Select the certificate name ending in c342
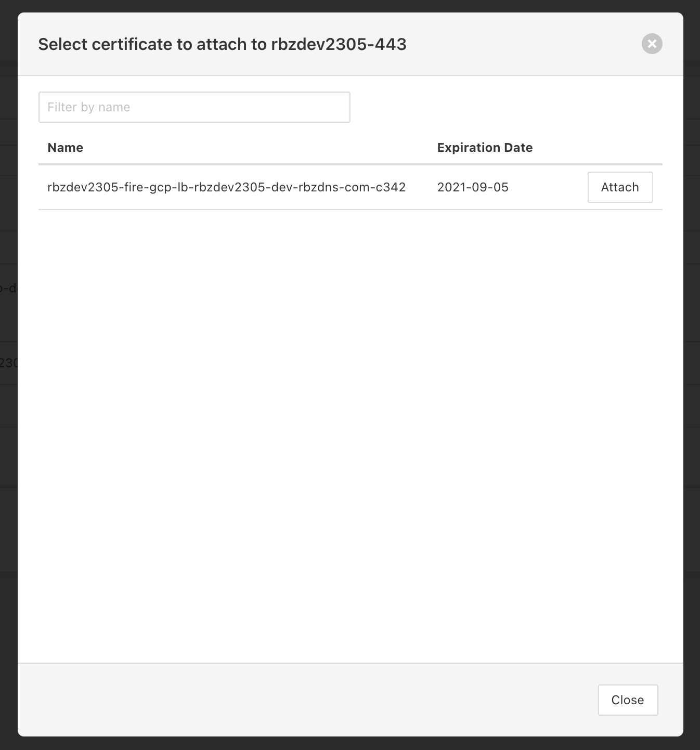The height and width of the screenshot is (750, 700). [x=226, y=187]
